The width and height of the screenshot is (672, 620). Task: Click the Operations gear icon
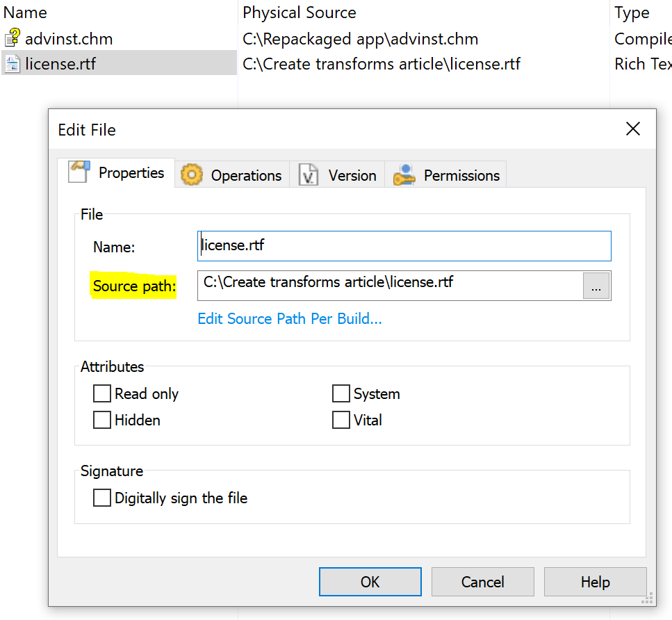(x=192, y=175)
